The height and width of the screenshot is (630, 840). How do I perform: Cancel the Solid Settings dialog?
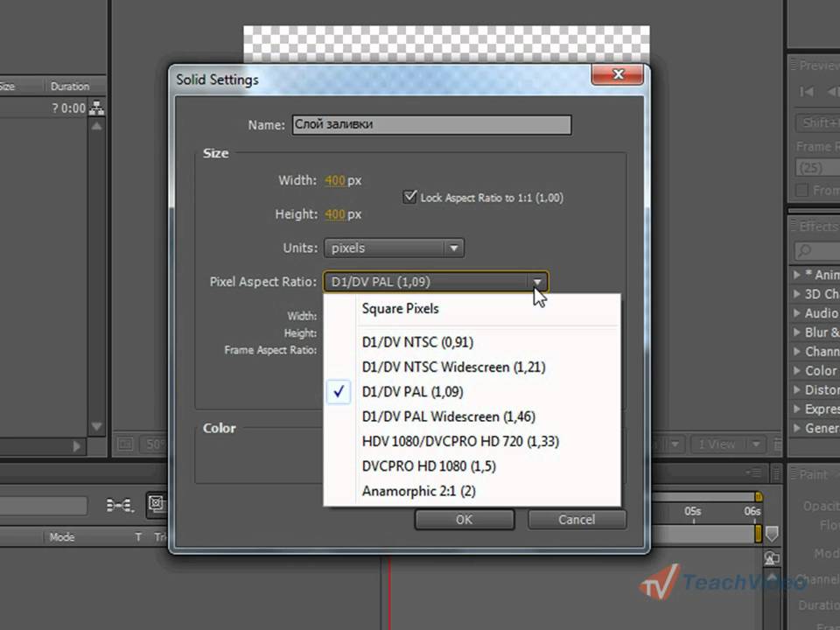point(577,519)
